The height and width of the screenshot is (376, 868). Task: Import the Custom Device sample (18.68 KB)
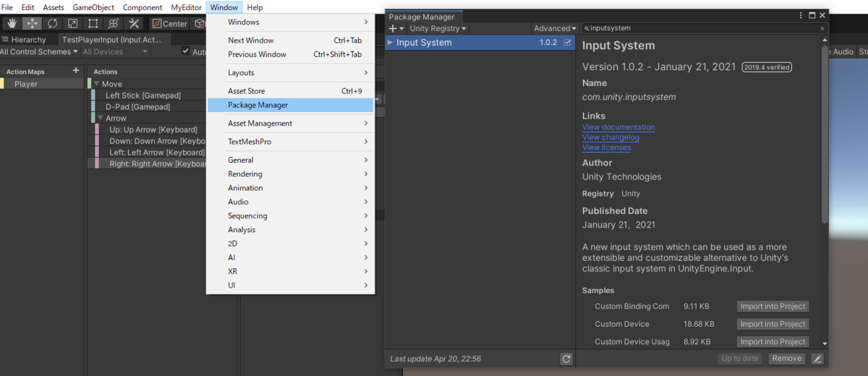point(773,324)
